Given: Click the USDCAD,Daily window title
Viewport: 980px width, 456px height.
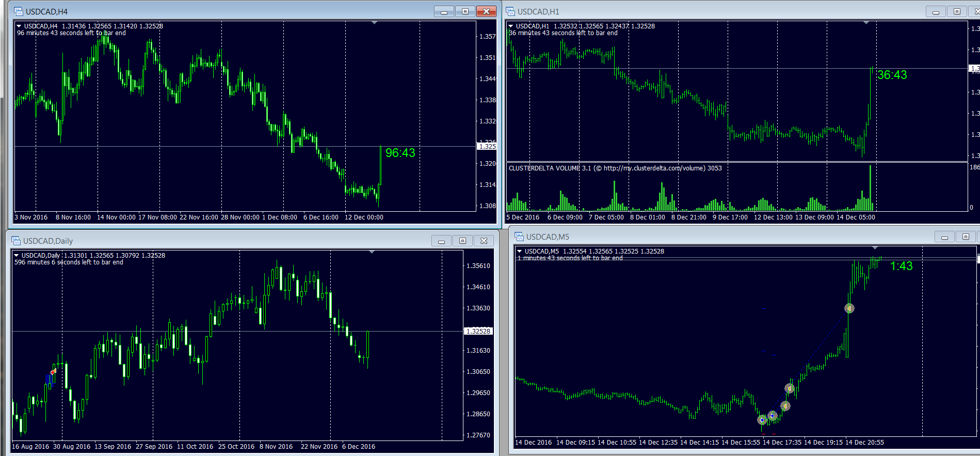Looking at the screenshot, I should coord(48,241).
